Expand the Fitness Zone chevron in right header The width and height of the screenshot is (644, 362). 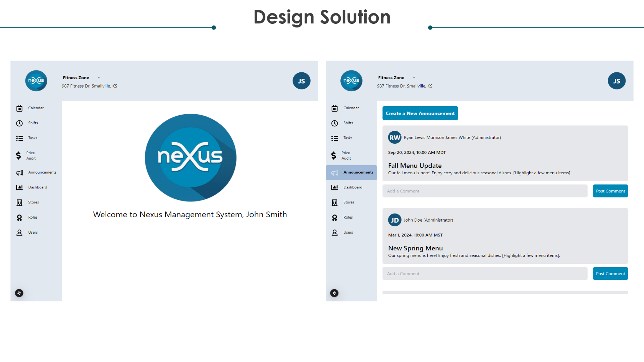click(x=414, y=77)
